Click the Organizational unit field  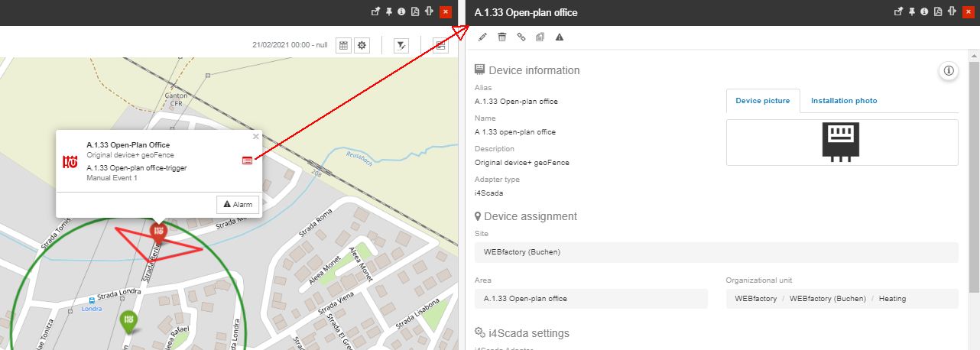tap(842, 299)
